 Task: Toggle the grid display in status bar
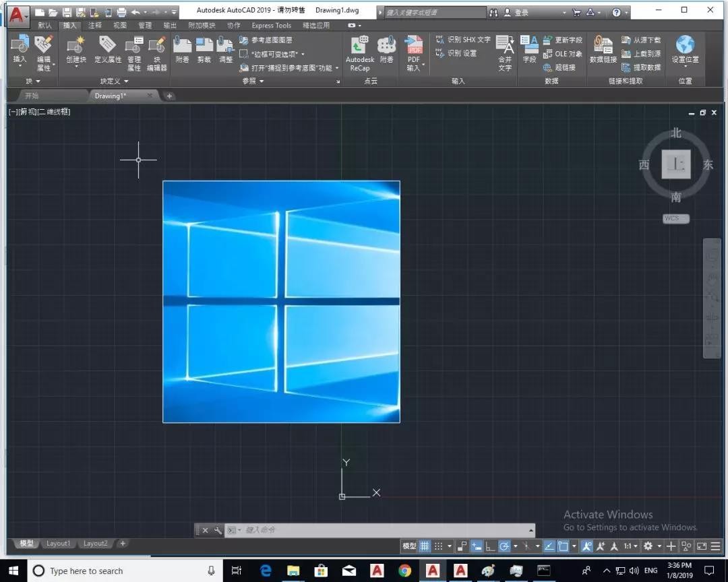pos(425,546)
